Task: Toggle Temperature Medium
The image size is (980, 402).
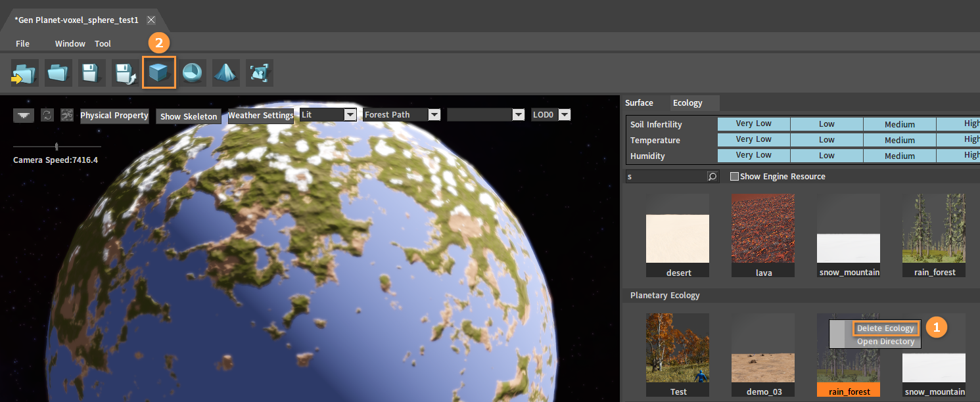Action: pyautogui.click(x=899, y=139)
